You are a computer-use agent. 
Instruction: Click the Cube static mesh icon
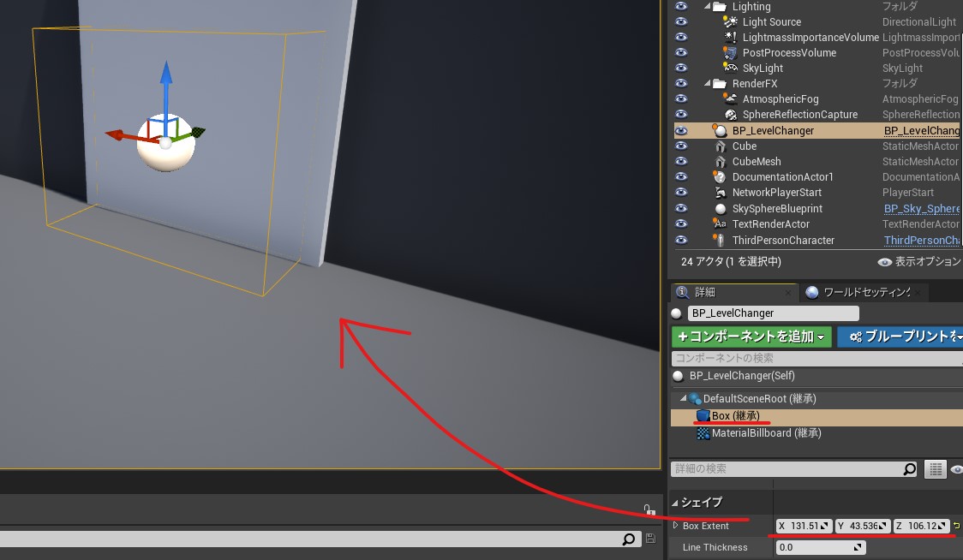[720, 146]
